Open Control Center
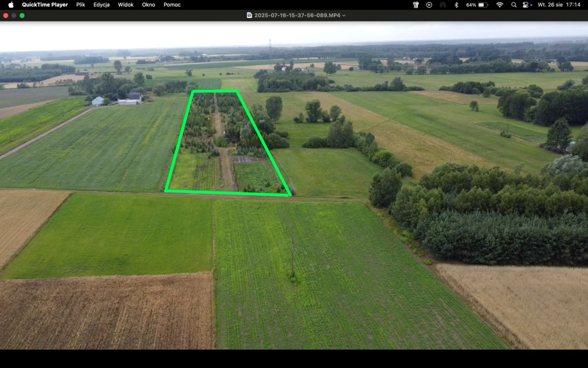Screen dimensions: 588x368 click(x=525, y=5)
